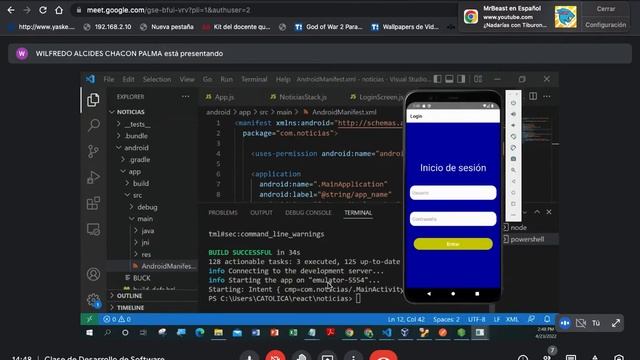Toggle the VS Code secondary side bar
Screen dimensions: 640x360
click(461, 79)
